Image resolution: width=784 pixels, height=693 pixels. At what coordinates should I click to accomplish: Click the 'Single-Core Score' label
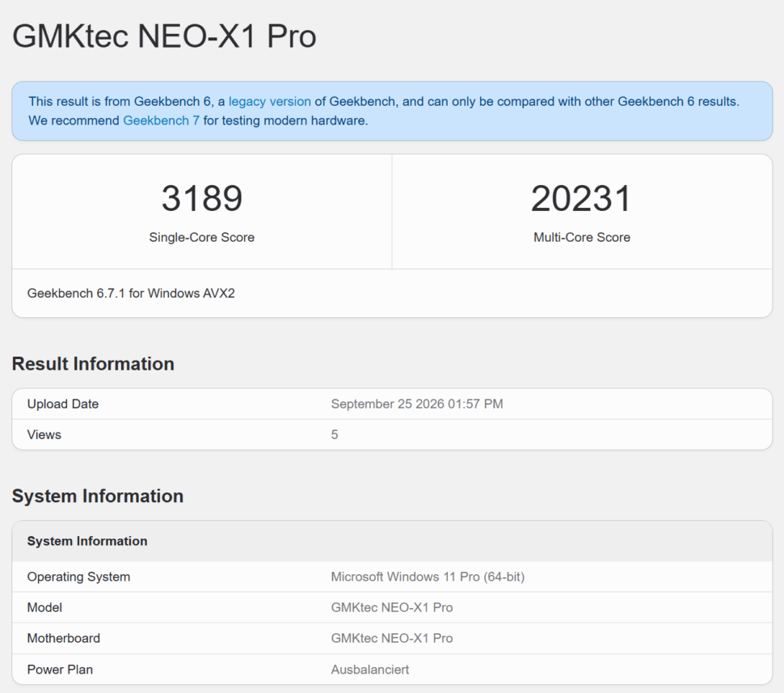201,237
